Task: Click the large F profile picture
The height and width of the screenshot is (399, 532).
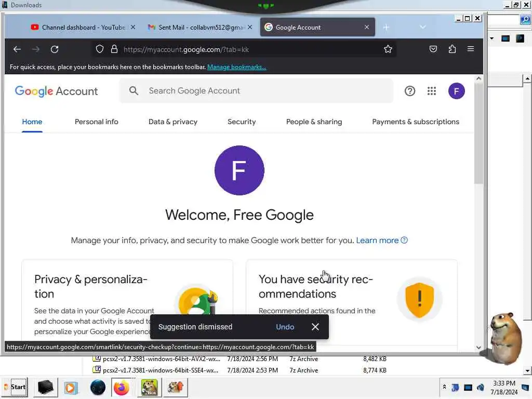Action: 239,170
